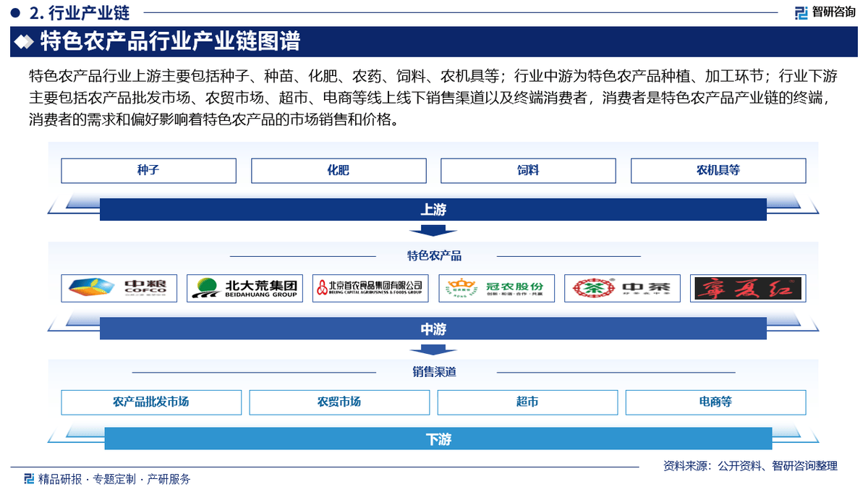Click the dark blue 上游 banner
868x487 pixels.
pyautogui.click(x=433, y=210)
